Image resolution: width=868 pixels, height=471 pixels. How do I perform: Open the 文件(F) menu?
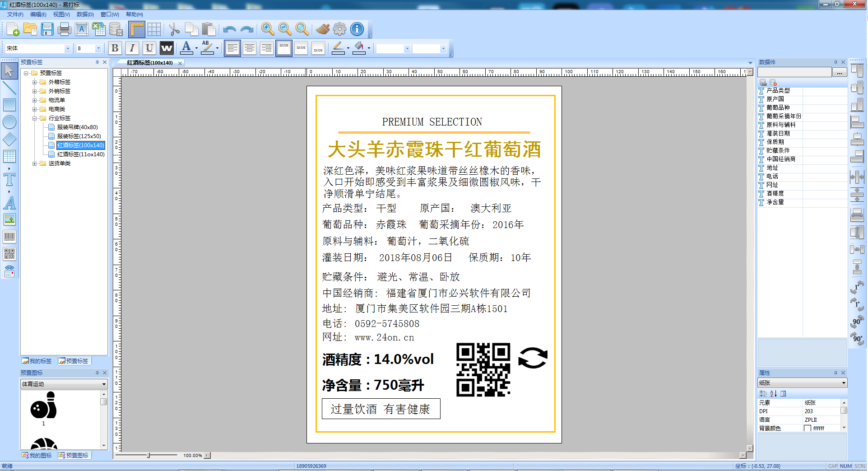click(15, 14)
